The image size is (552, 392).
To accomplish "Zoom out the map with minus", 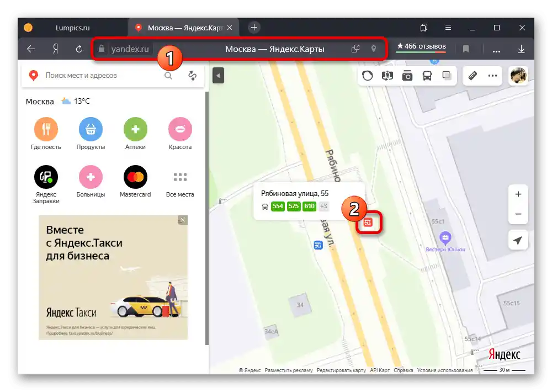I will click(x=518, y=214).
